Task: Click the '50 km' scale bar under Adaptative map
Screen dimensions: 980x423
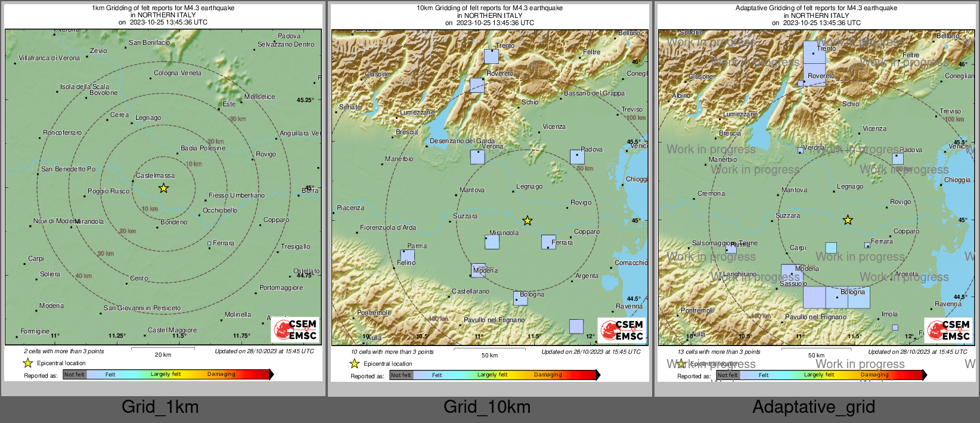Action: [816, 352]
